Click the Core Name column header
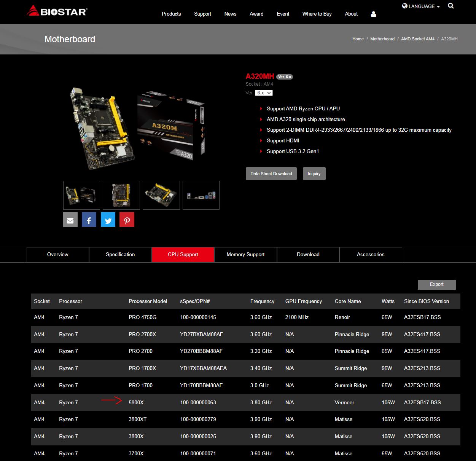The height and width of the screenshot is (461, 476). (x=348, y=301)
